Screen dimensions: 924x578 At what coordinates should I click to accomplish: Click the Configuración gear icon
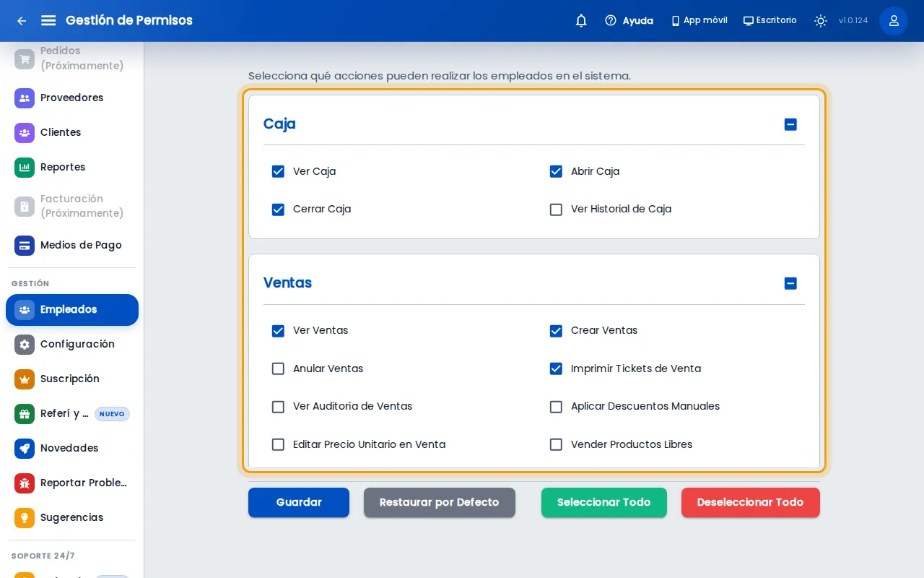25,344
